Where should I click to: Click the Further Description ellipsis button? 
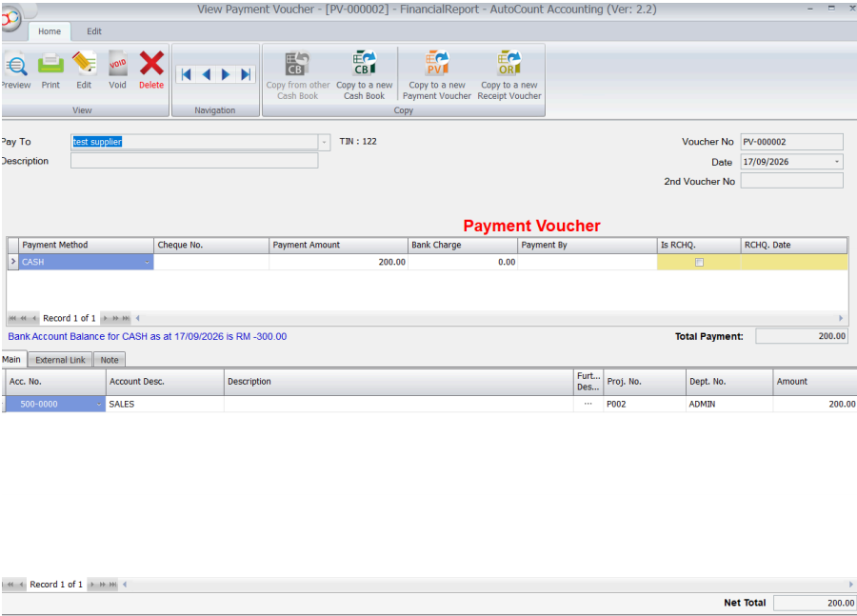[x=588, y=404]
